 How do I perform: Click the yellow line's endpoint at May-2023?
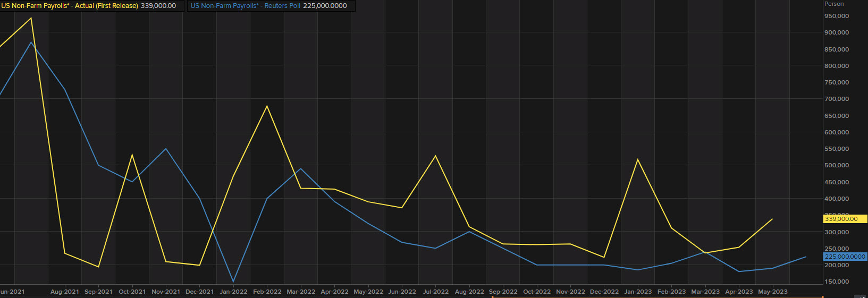click(772, 219)
